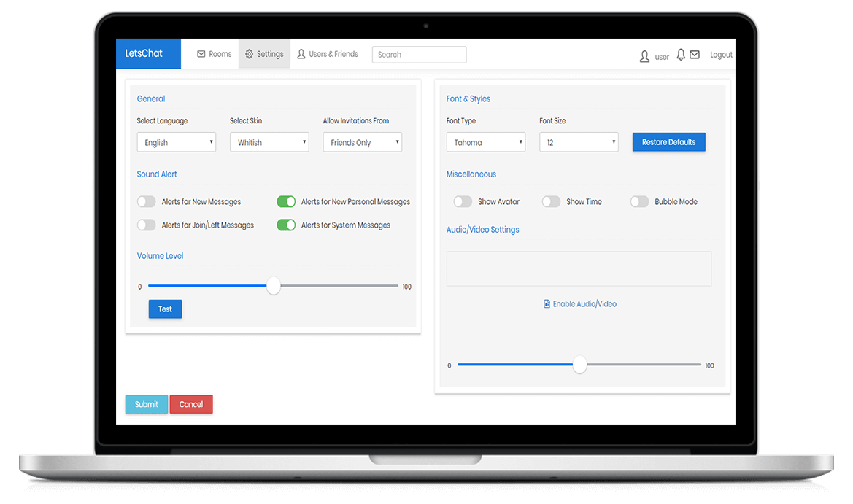Enable Alerts for Join/Left Messages

[x=147, y=225]
